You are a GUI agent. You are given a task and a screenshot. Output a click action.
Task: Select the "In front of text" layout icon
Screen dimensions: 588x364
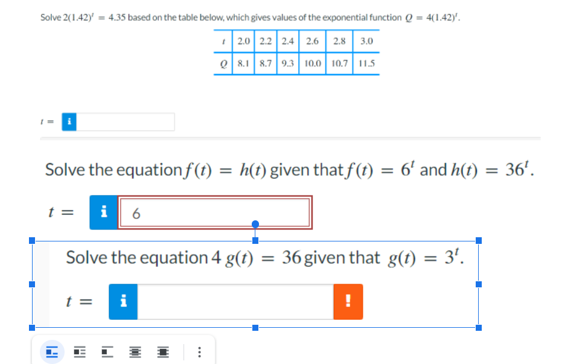[x=163, y=351]
